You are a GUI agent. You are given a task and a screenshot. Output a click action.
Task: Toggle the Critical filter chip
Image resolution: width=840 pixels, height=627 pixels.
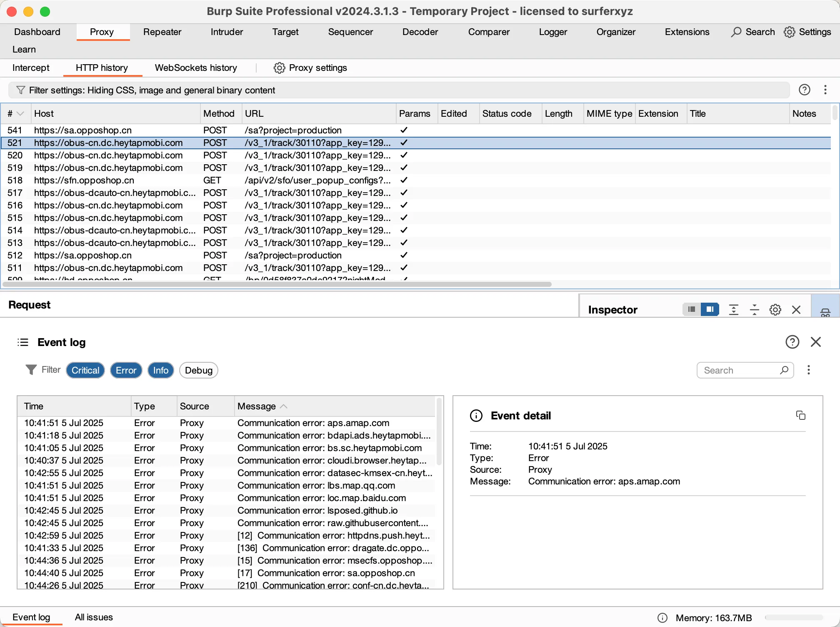85,370
